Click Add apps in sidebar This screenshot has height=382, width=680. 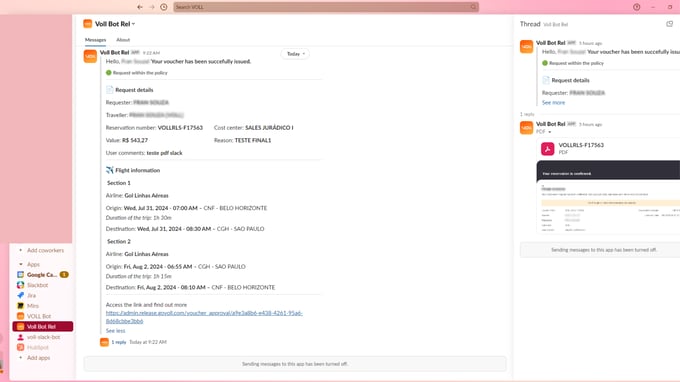(x=38, y=358)
